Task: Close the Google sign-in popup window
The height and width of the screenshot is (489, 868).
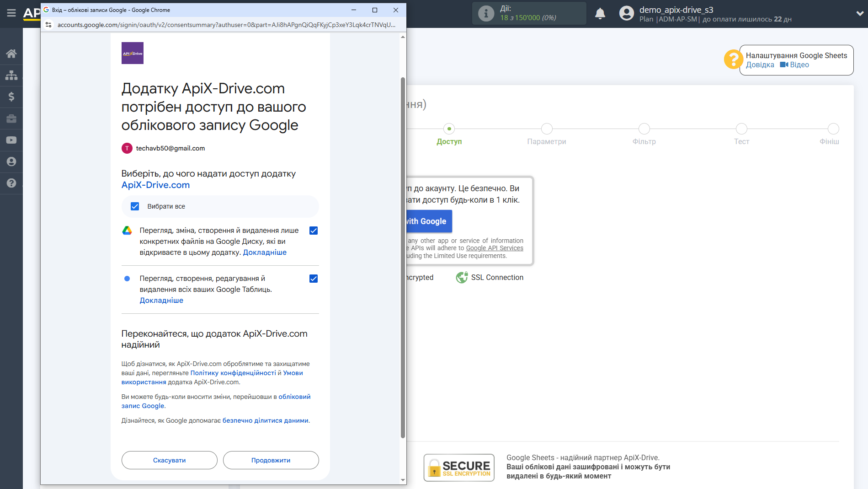Action: point(396,10)
